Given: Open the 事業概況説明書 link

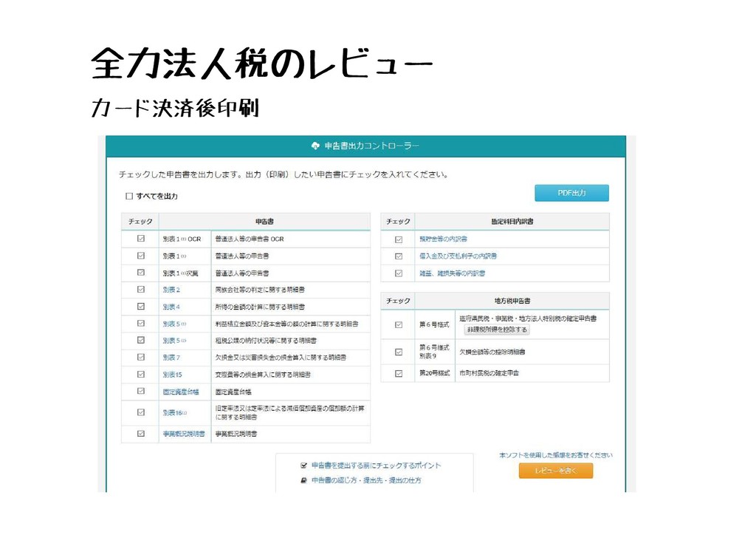Looking at the screenshot, I should pyautogui.click(x=184, y=435).
